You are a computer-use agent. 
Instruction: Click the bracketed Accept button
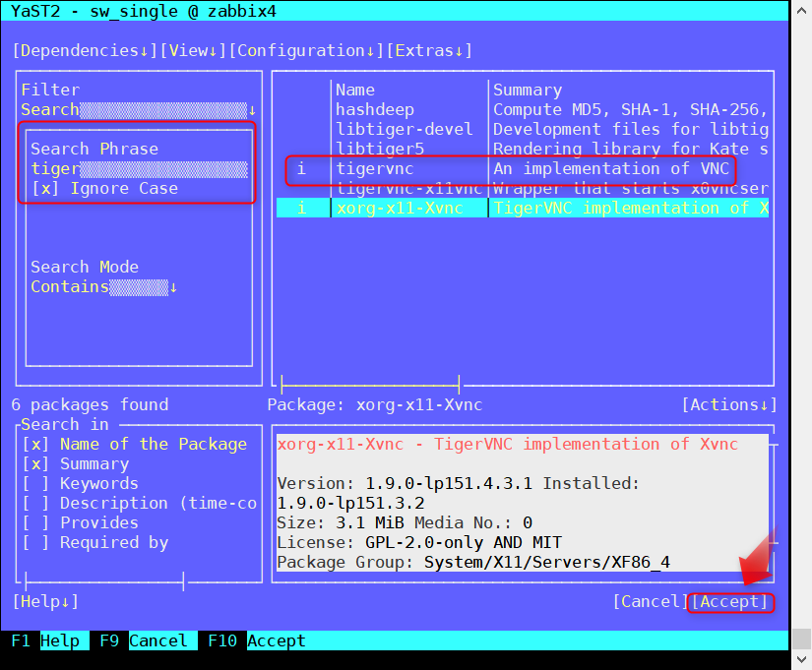(730, 602)
